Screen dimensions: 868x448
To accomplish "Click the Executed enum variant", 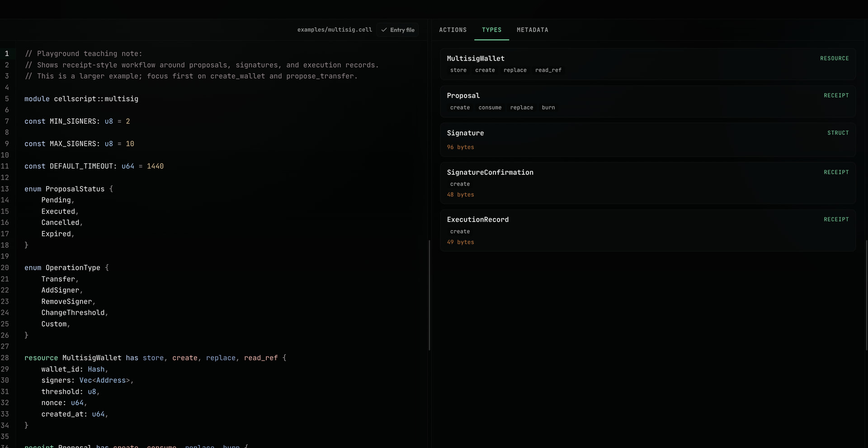I will point(58,211).
